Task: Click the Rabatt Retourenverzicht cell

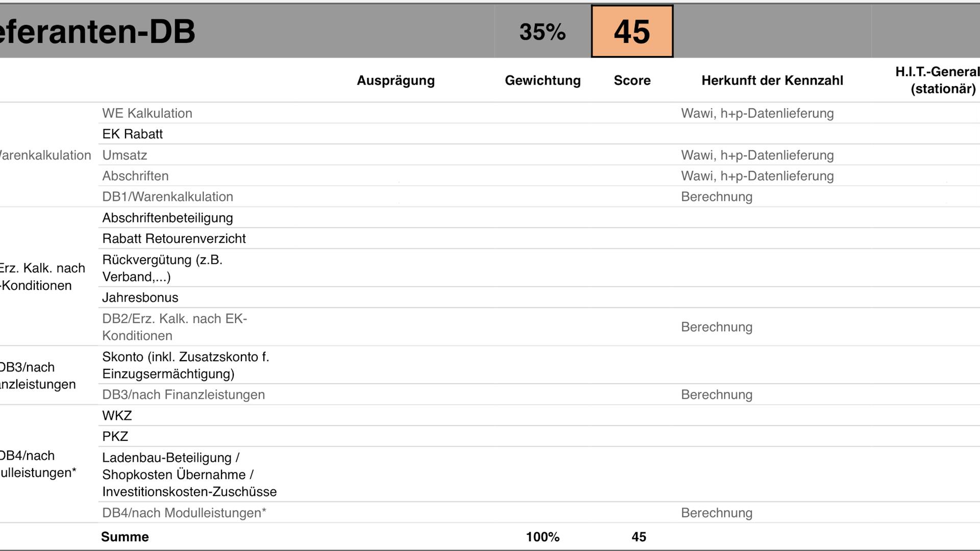Action: (x=174, y=239)
